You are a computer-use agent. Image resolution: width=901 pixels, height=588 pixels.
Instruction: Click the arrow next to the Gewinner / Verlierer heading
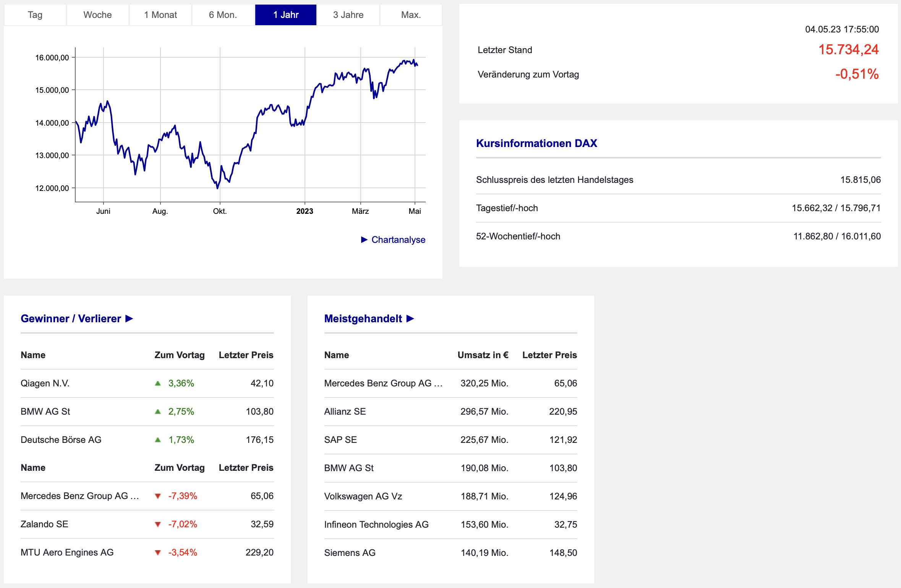(129, 318)
